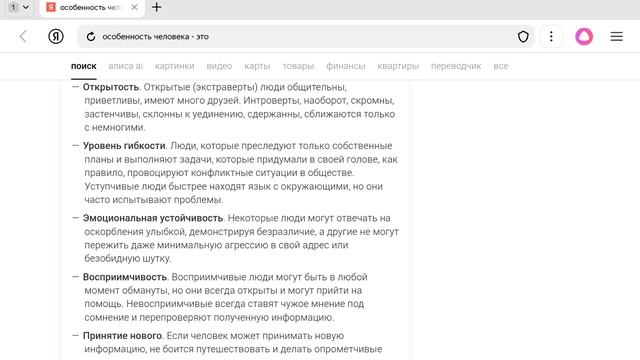Open the Yandex home logo button
Viewport: 640px width, 360px height.
pyautogui.click(x=56, y=37)
